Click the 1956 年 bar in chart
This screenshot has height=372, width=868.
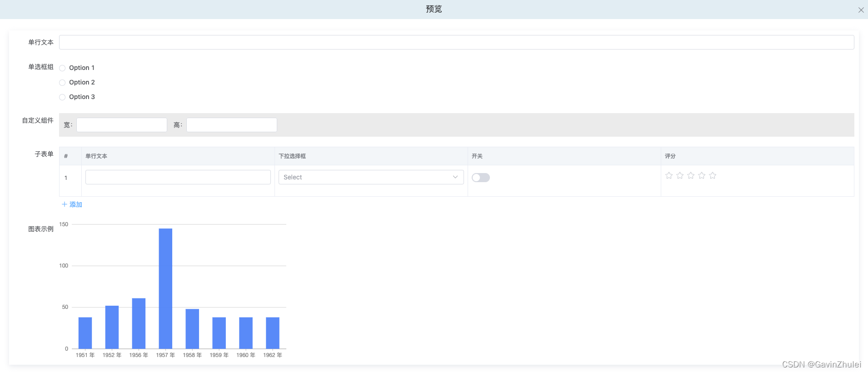[x=139, y=323]
